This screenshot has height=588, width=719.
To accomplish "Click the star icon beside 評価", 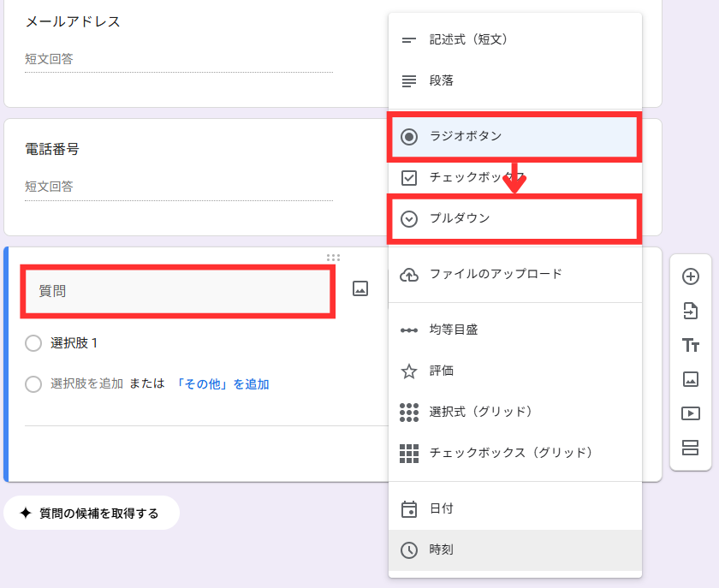I will click(409, 371).
